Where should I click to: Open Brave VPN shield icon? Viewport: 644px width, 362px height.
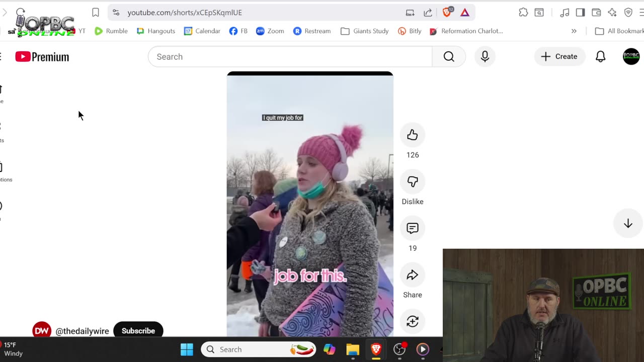pyautogui.click(x=628, y=13)
